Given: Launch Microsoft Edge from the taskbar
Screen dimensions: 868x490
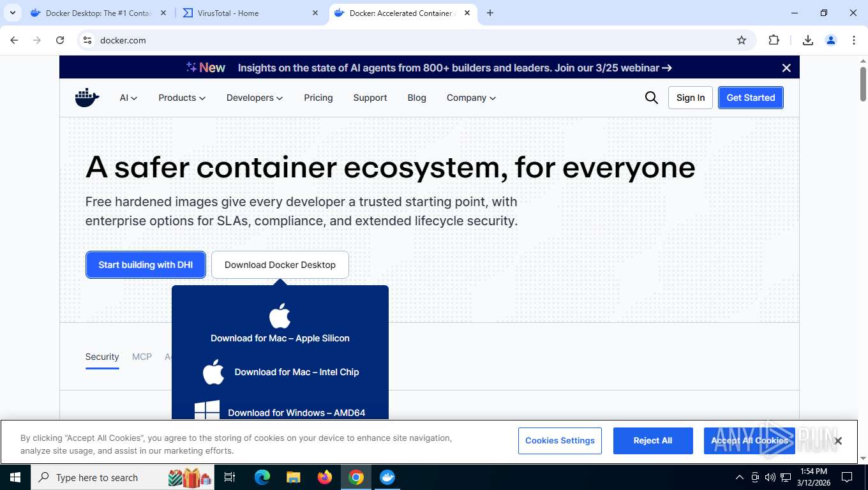Looking at the screenshot, I should pos(262,477).
